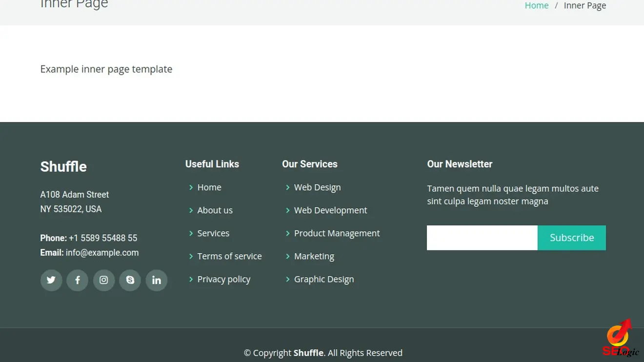Open the Instagram social icon
This screenshot has height=362, width=644.
tap(104, 281)
